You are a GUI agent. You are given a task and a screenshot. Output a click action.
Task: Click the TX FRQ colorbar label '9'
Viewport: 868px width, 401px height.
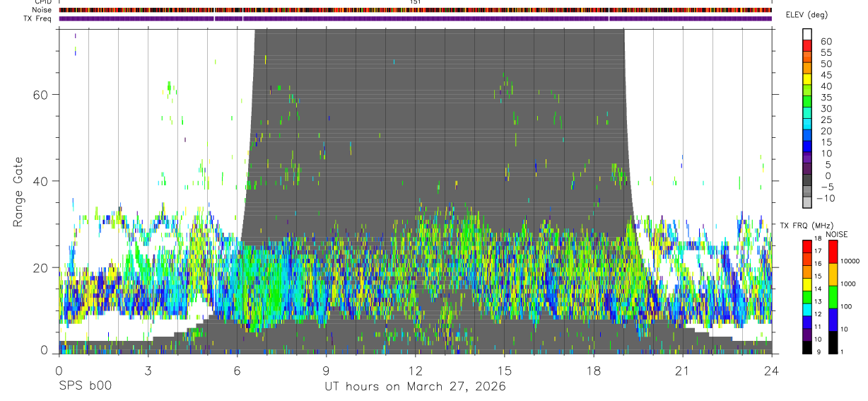[818, 351]
